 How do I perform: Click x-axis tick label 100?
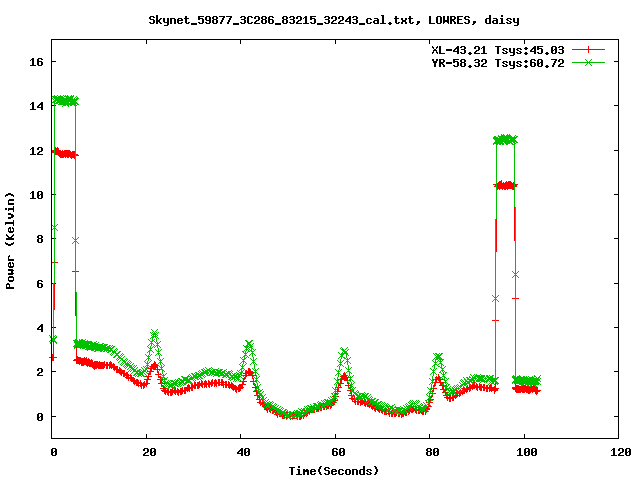coord(527,452)
